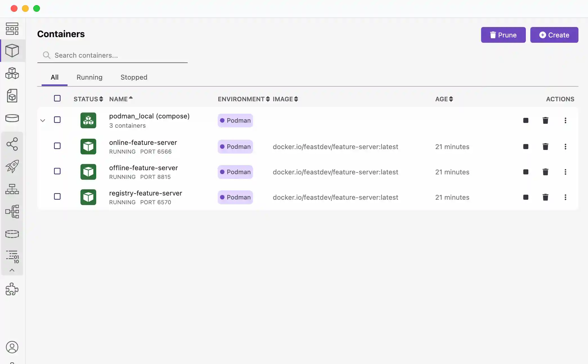
Task: Open the Dashboard icon in sidebar
Action: click(12, 29)
